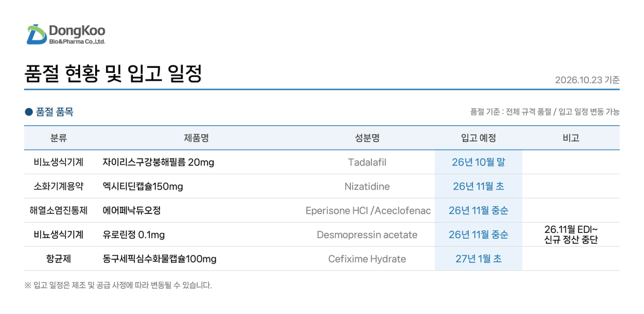Image resolution: width=644 pixels, height=314 pixels.
Task: Select 동구세픽심수화물캡슐100mg product entry
Action: coord(159,259)
